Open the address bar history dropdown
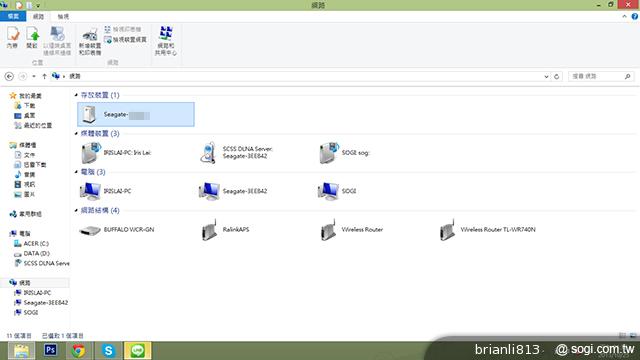This screenshot has width=640, height=360. coord(546,76)
